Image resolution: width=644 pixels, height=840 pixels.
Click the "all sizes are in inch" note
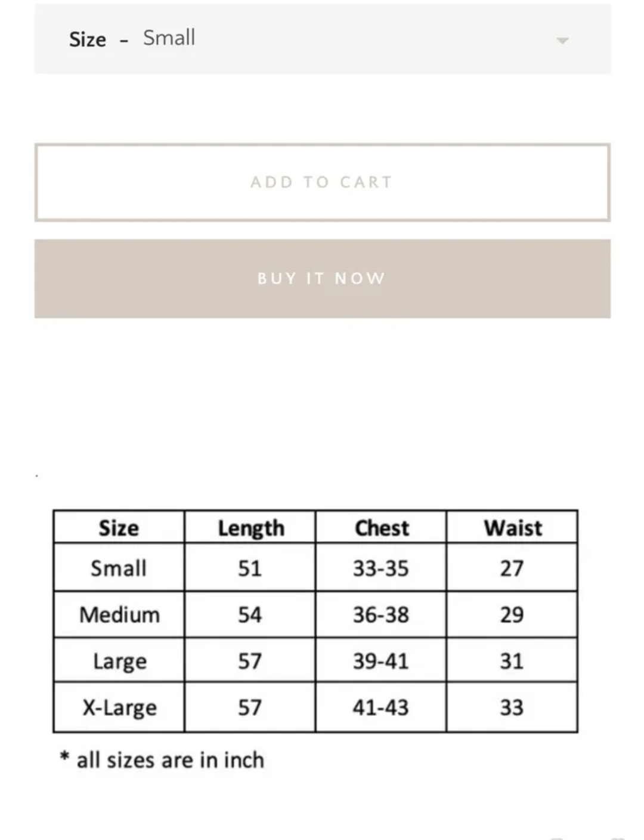162,760
